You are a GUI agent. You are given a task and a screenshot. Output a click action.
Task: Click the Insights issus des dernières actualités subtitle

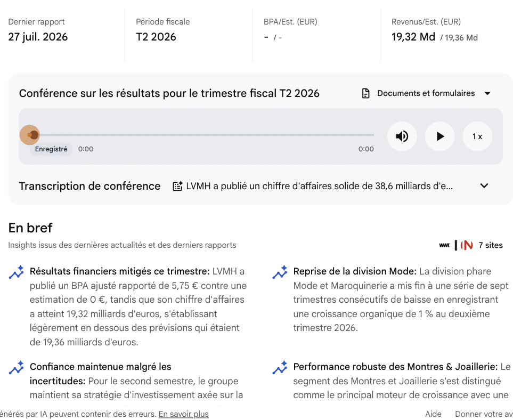(122, 245)
